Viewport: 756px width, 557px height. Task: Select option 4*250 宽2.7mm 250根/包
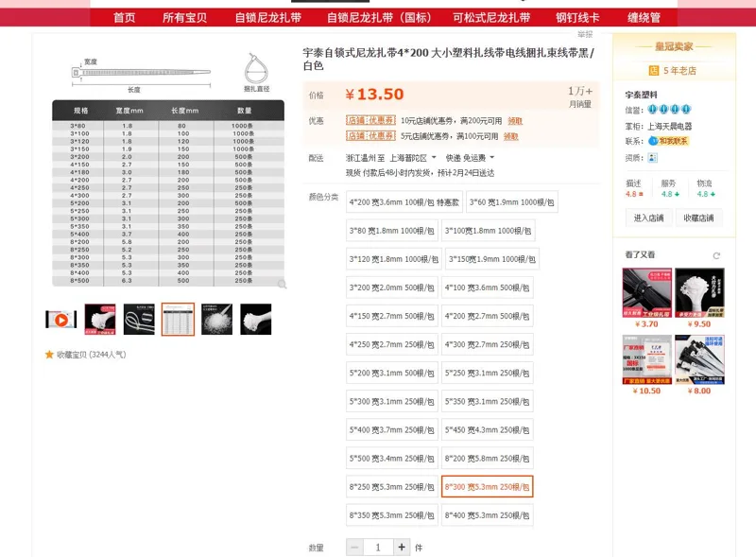click(391, 344)
